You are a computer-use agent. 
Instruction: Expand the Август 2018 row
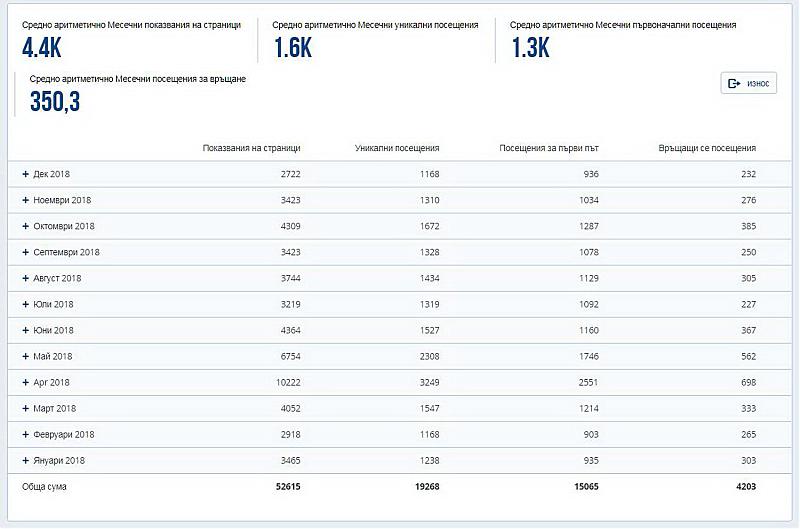[26, 278]
